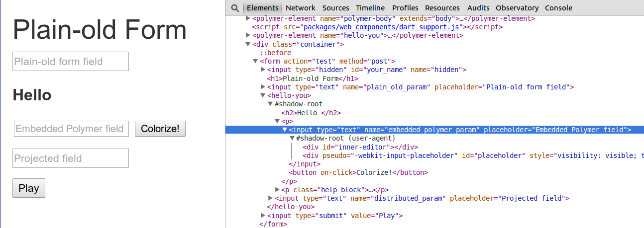Switch to the Timeline tab

point(370,8)
